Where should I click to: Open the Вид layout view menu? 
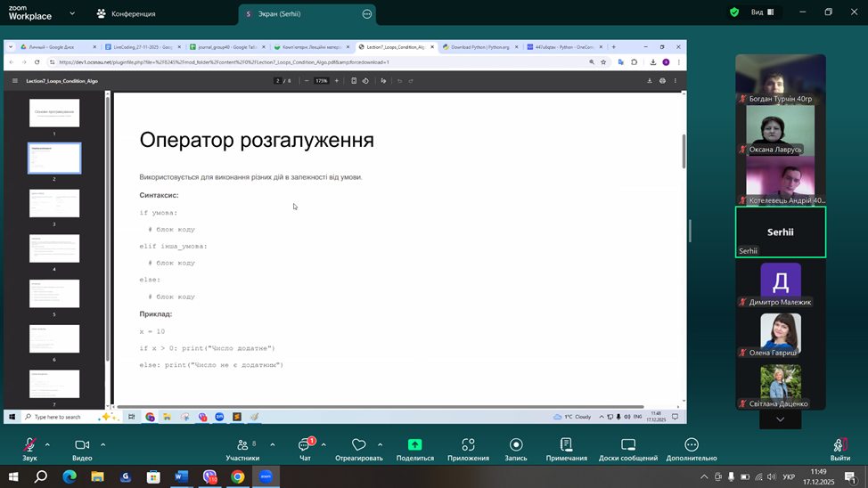click(x=762, y=12)
